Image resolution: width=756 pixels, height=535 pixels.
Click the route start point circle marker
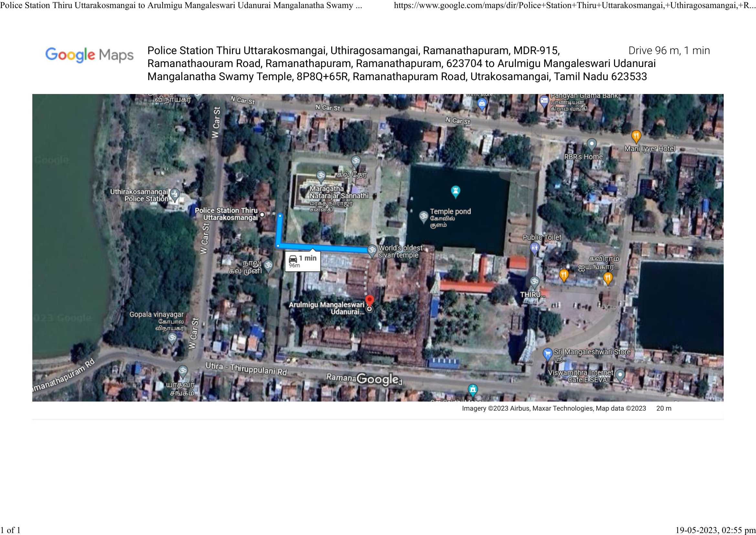click(x=262, y=215)
